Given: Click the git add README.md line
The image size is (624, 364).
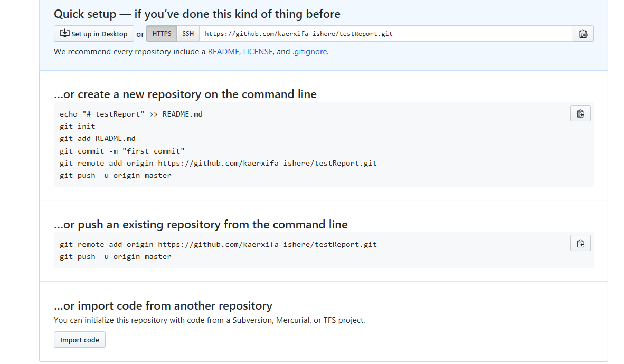Looking at the screenshot, I should pyautogui.click(x=98, y=138).
